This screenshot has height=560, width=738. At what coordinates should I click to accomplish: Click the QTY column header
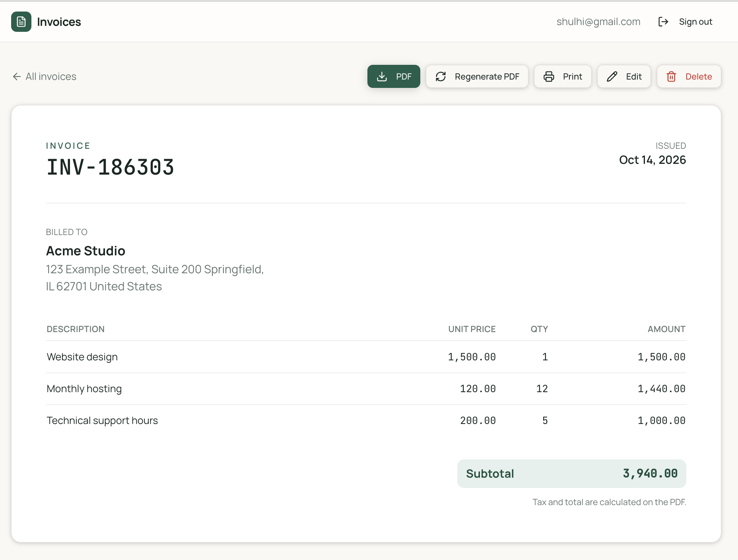[539, 329]
